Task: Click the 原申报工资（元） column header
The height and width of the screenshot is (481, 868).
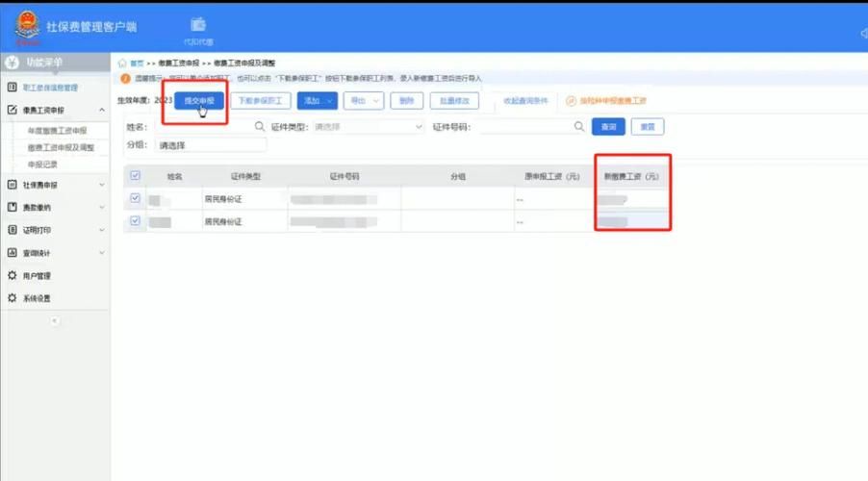Action: point(552,177)
